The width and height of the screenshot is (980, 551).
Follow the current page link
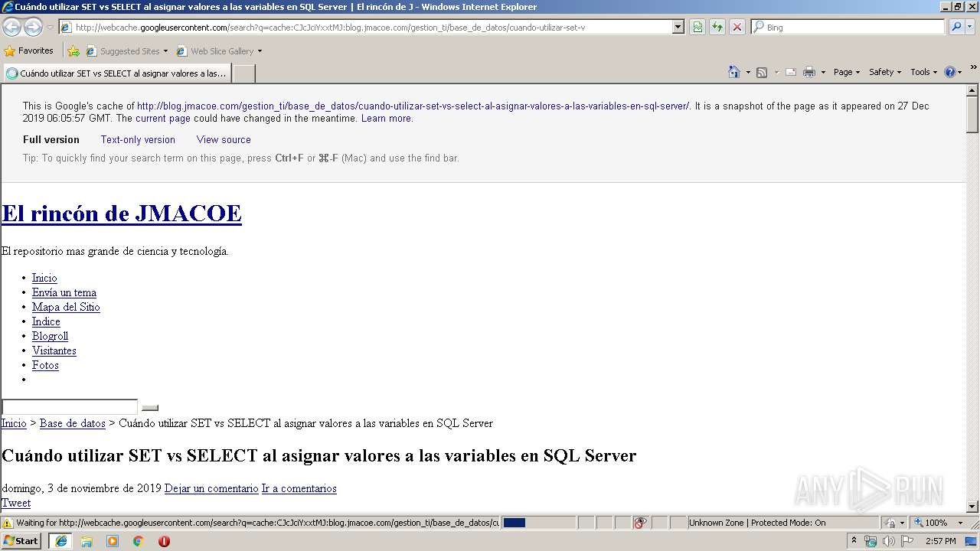pyautogui.click(x=163, y=119)
